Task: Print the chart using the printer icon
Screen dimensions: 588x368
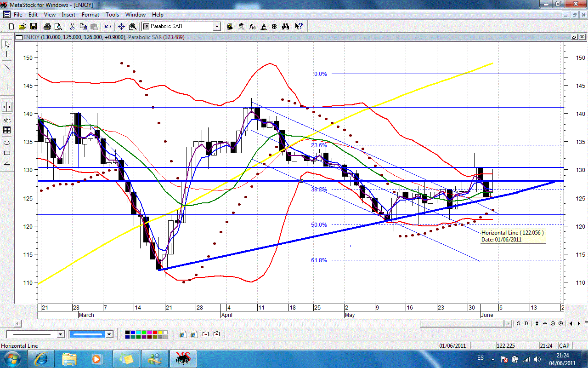Action: (47, 27)
